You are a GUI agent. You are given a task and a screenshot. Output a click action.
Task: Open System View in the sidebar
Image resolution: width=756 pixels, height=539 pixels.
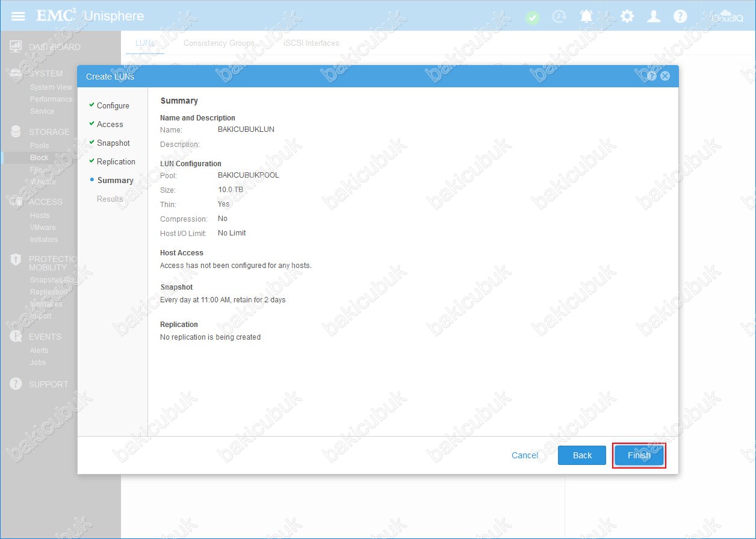[51, 87]
